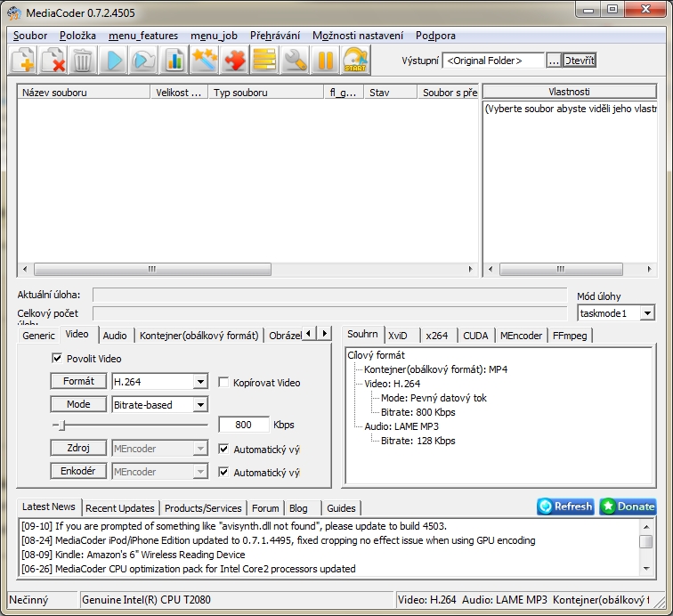
Task: Open the Products/Services tab
Action: (203, 508)
